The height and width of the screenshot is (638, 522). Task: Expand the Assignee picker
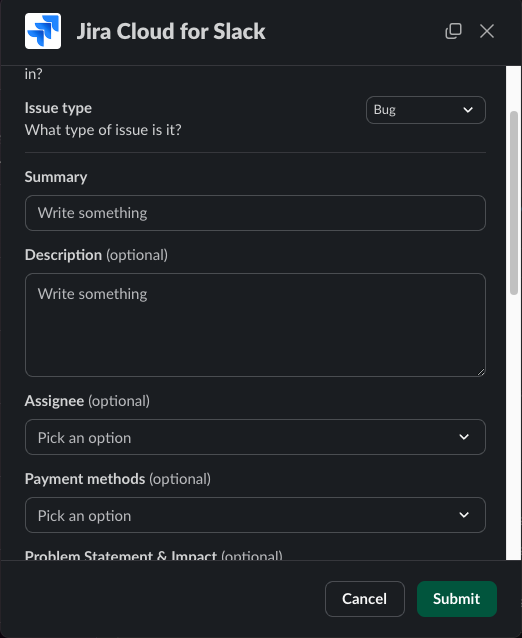pyautogui.click(x=255, y=437)
